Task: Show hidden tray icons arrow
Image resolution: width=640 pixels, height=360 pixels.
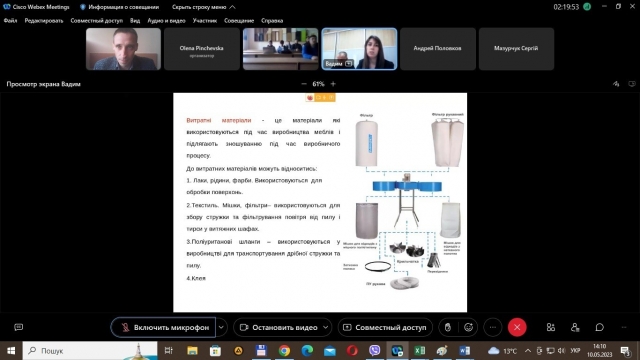Action: 528,351
